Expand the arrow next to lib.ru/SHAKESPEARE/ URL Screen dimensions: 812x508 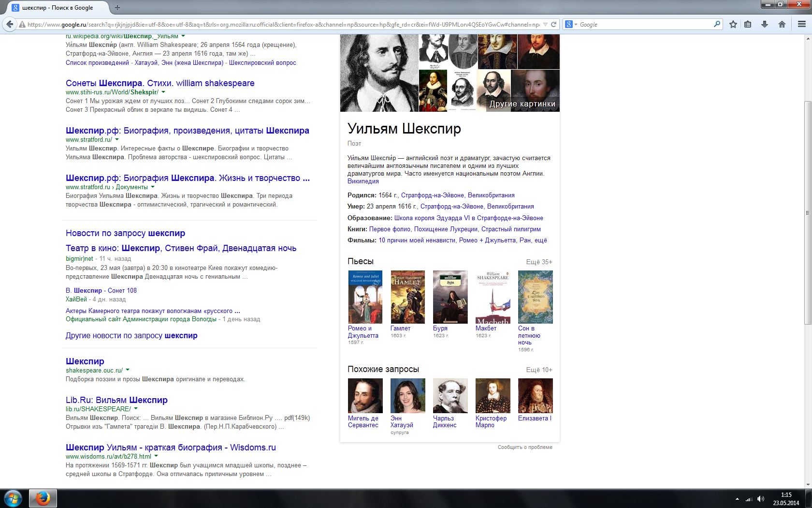[136, 408]
